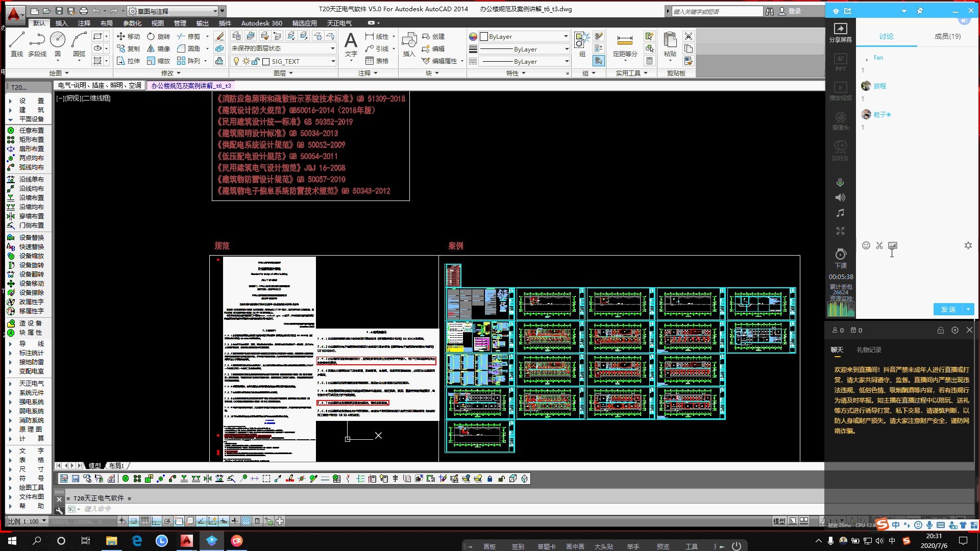The width and height of the screenshot is (980, 551).
Task: Expand the 绘图 panel flyout
Action: [x=59, y=73]
